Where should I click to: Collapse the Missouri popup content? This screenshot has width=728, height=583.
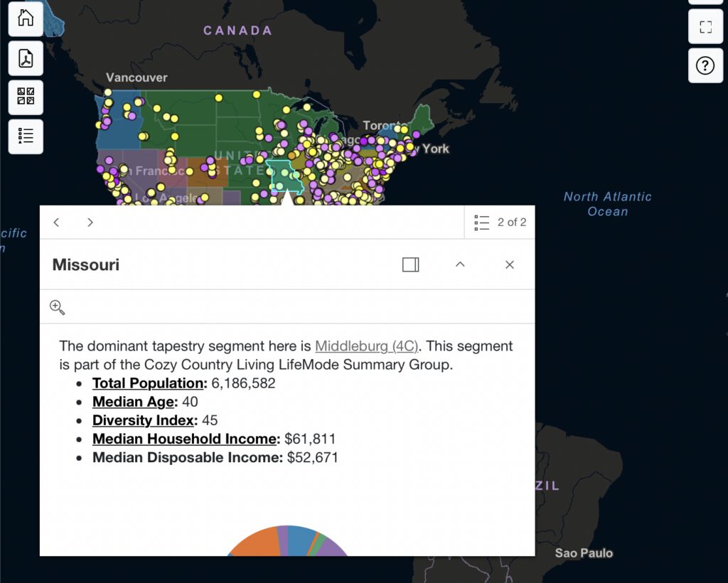pyautogui.click(x=460, y=264)
